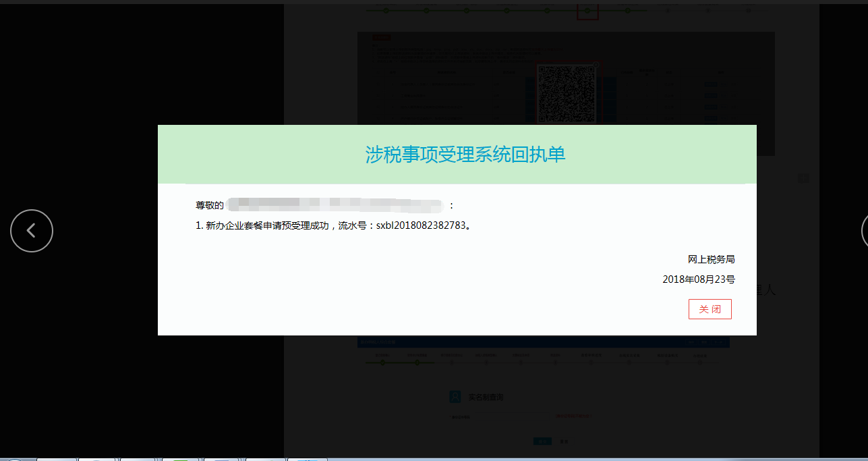Click a blue action button in the table row

coord(710,84)
